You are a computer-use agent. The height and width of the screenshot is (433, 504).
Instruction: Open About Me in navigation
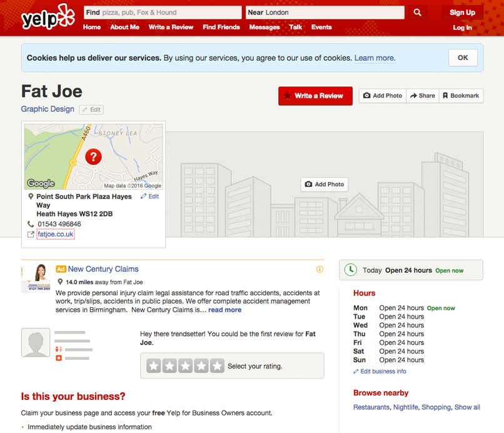coord(124,28)
